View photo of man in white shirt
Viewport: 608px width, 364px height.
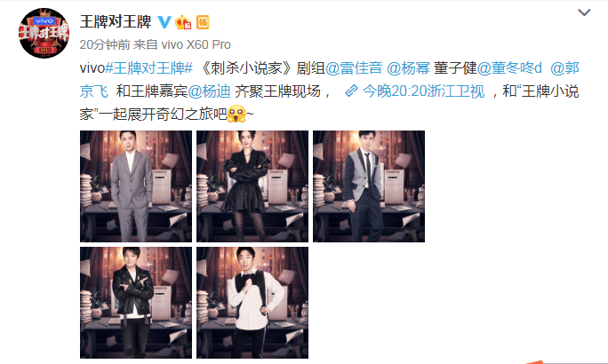click(x=252, y=303)
